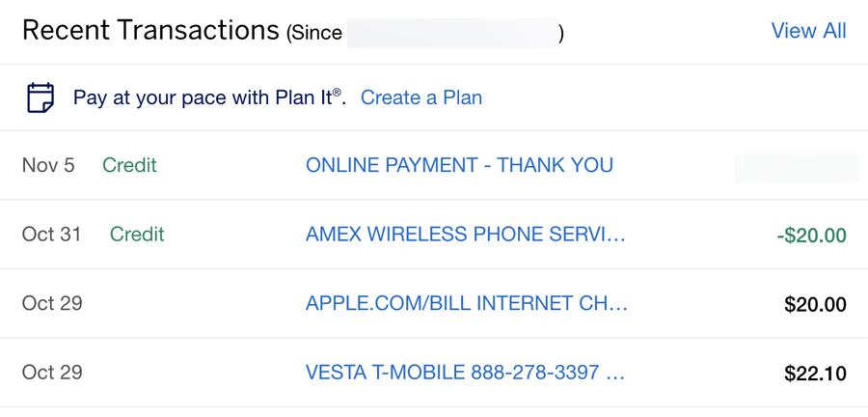
Task: Click the Create a Plan link
Action: pyautogui.click(x=421, y=97)
